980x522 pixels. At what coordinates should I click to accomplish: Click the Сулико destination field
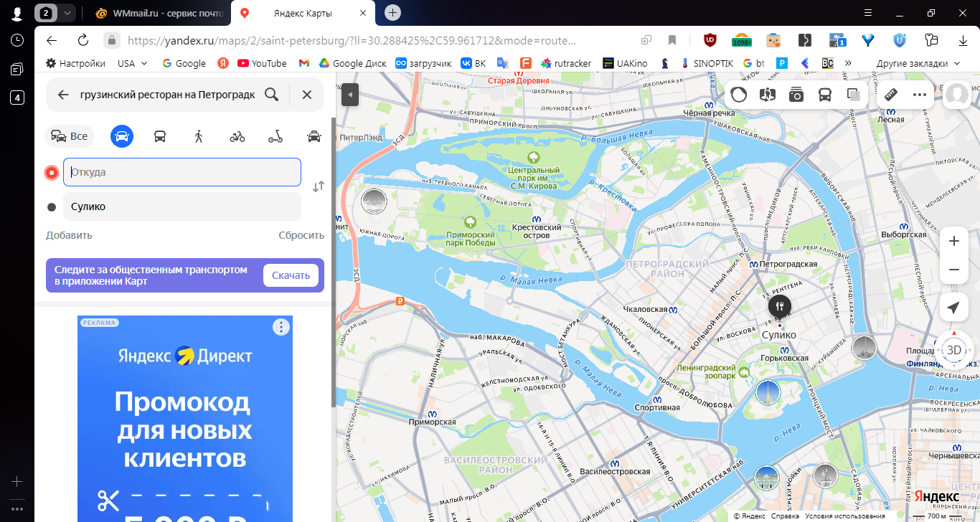point(182,207)
